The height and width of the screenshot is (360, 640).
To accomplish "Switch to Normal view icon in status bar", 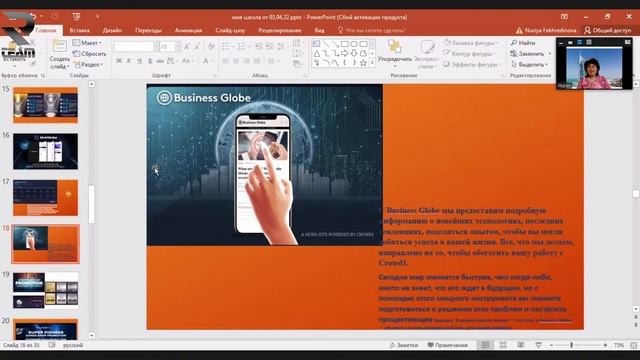I will (485, 345).
